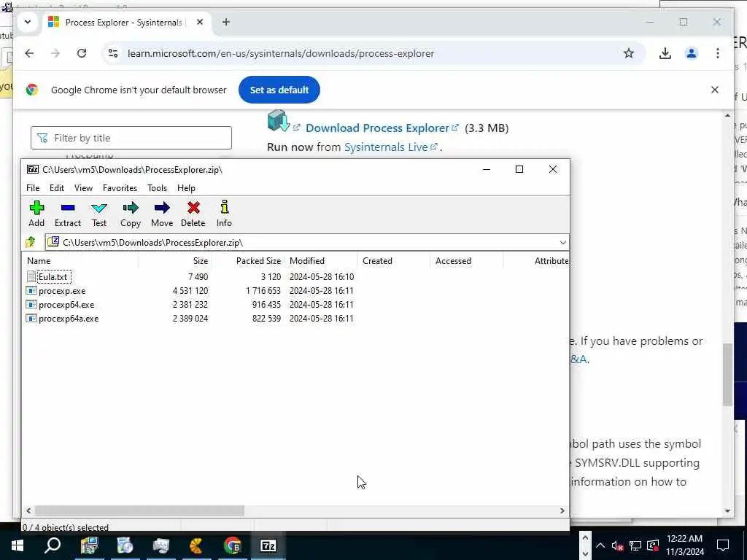Click the Filter by title field

(131, 138)
